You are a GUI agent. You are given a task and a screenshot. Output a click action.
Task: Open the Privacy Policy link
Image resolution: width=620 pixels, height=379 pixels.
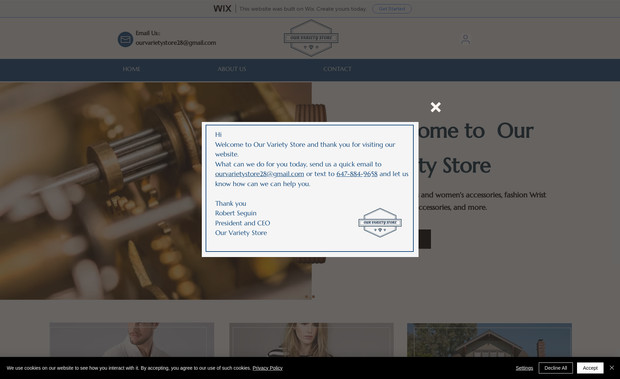click(x=268, y=368)
